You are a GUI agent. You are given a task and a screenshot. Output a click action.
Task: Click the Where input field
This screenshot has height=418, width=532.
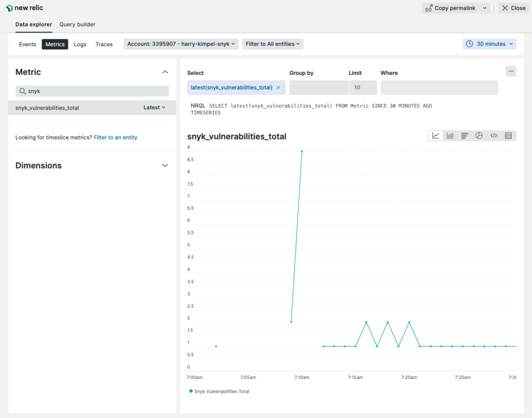439,87
